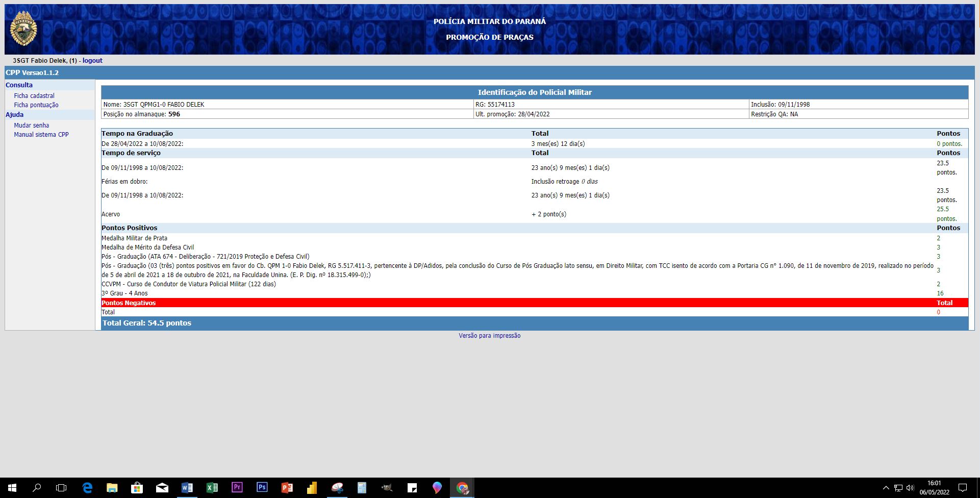The image size is (980, 498).
Task: Click Versão para impressão link
Action: coord(489,336)
